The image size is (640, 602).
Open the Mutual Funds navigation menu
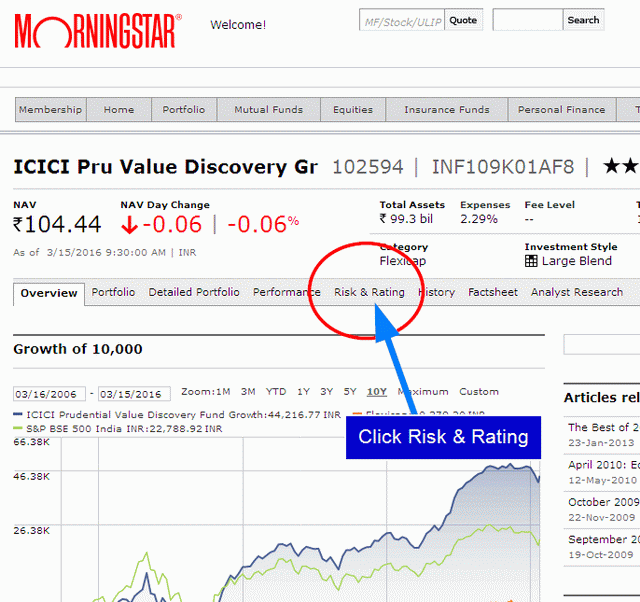coord(269,110)
